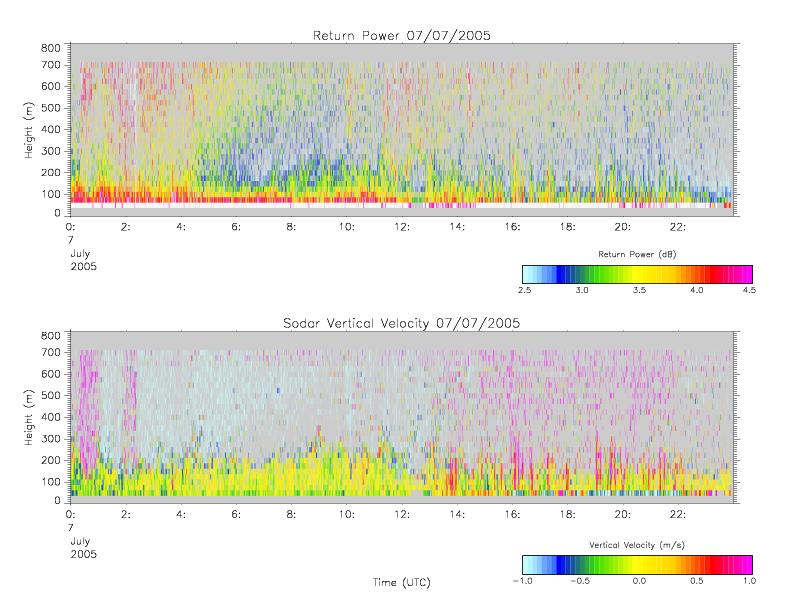791x611 pixels.
Task: Select the 'Vertical Velocity (m/s)' legend label
Action: (x=637, y=545)
